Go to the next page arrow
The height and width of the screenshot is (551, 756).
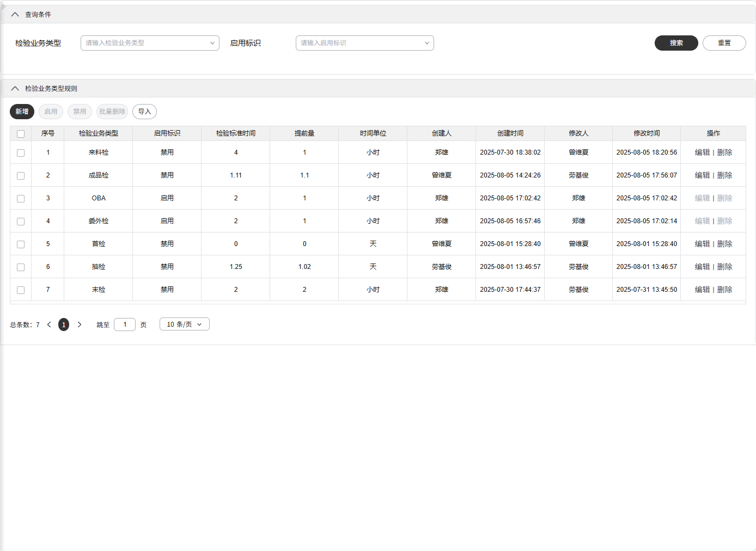[x=80, y=325]
